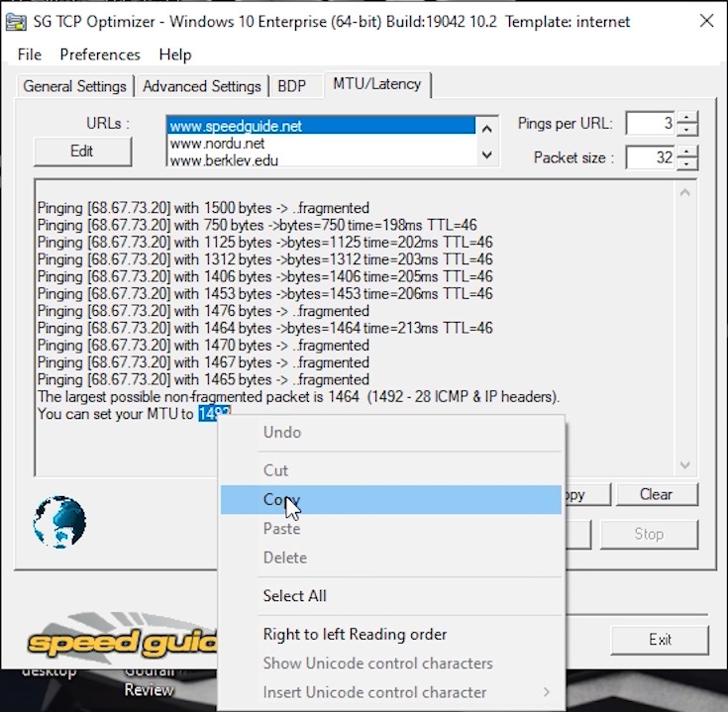Click the line 'Pinging [68.67.73.20] with 1467 bytes'
This screenshot has height=712, width=728.
(203, 362)
